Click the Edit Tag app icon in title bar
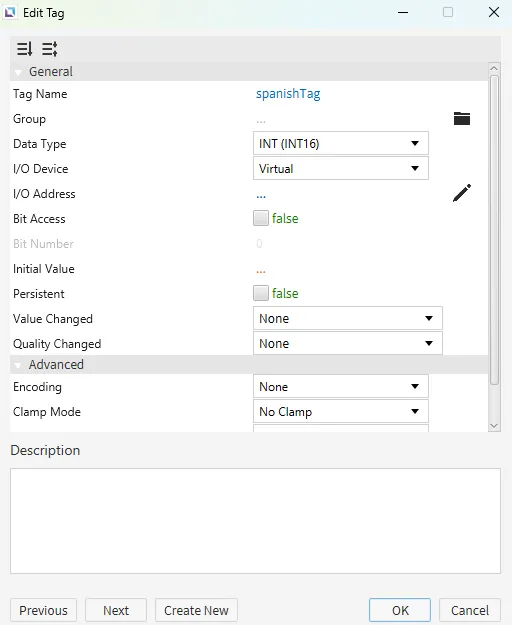This screenshot has height=625, width=512. 10,13
